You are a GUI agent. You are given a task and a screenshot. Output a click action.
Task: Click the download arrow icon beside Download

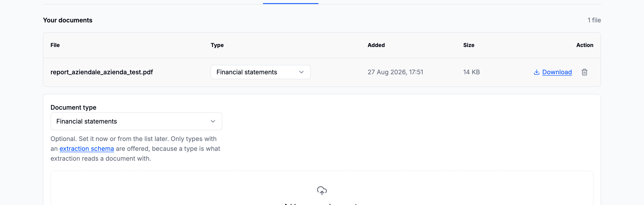(536, 72)
